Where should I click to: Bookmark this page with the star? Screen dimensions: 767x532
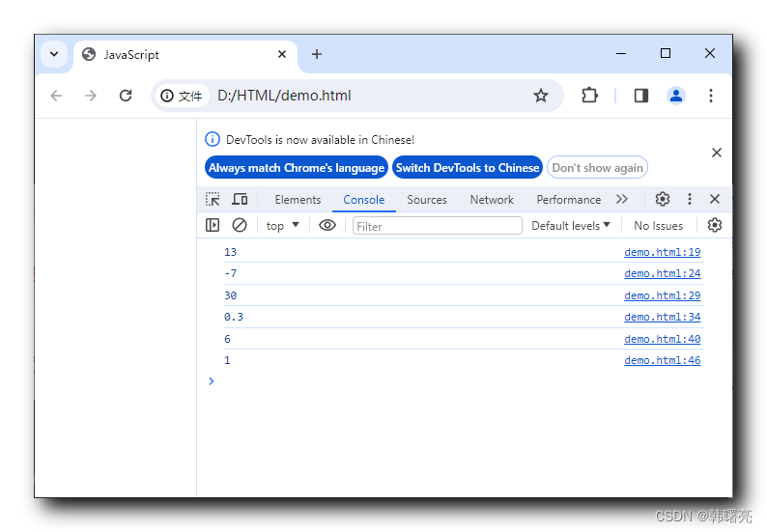[541, 96]
